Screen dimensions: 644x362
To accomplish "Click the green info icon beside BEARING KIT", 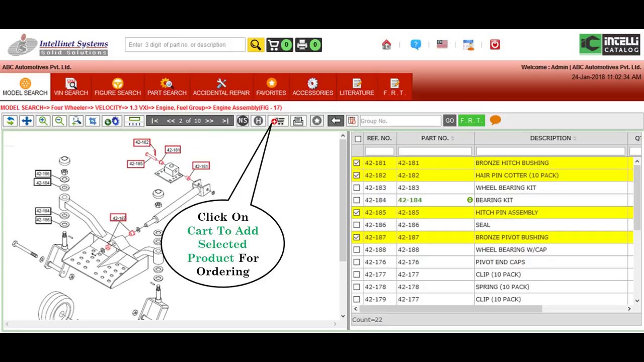I will pyautogui.click(x=470, y=200).
